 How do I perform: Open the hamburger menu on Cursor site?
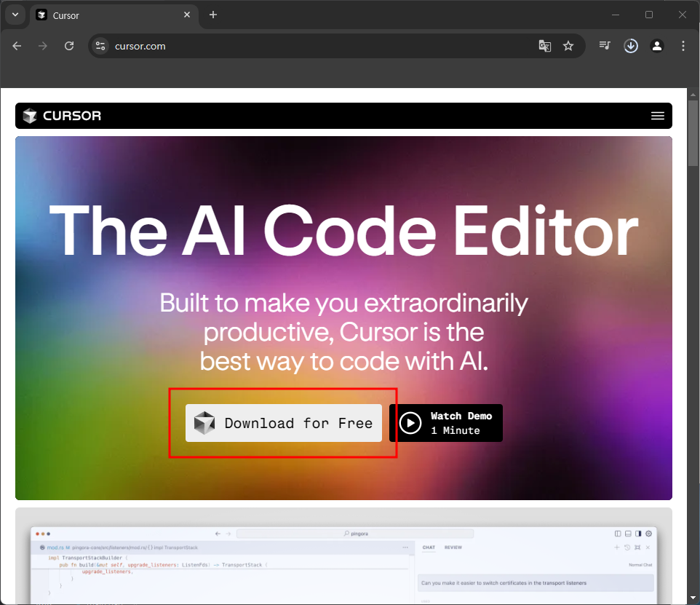coord(658,116)
